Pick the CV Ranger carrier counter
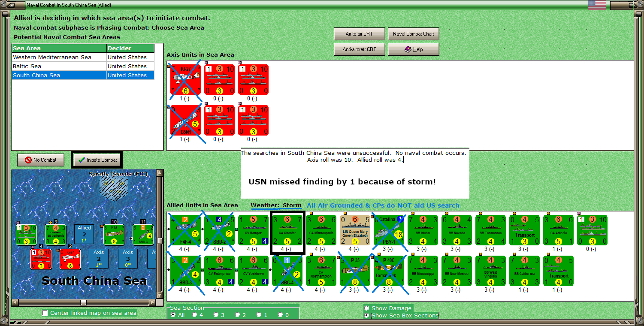 pos(253,230)
